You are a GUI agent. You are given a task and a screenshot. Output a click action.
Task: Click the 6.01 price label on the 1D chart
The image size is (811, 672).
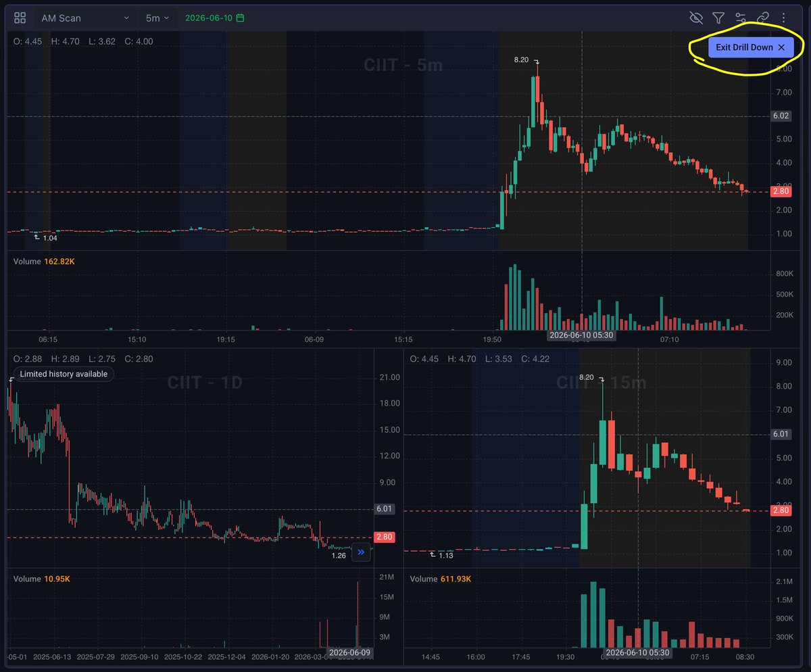(x=384, y=509)
